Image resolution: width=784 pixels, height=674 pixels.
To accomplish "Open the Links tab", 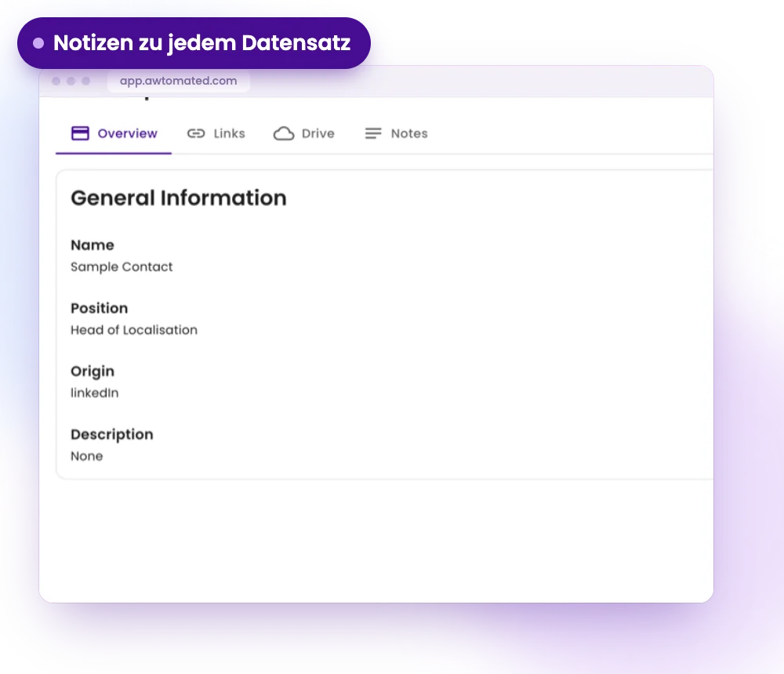I will [x=216, y=133].
